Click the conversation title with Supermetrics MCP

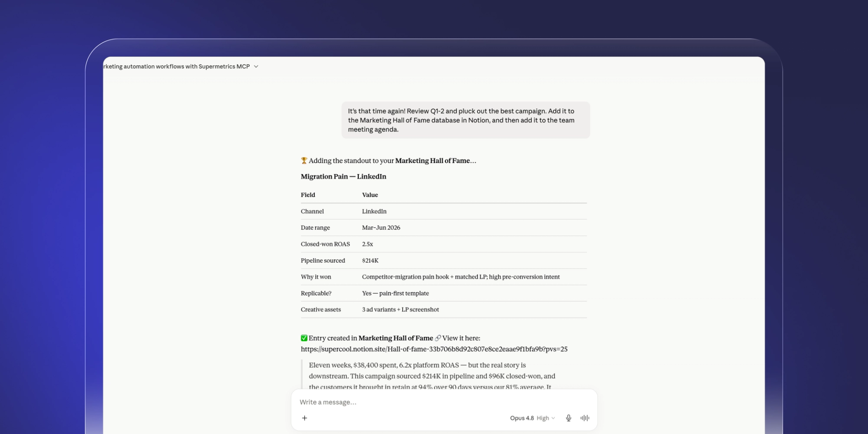coord(176,66)
